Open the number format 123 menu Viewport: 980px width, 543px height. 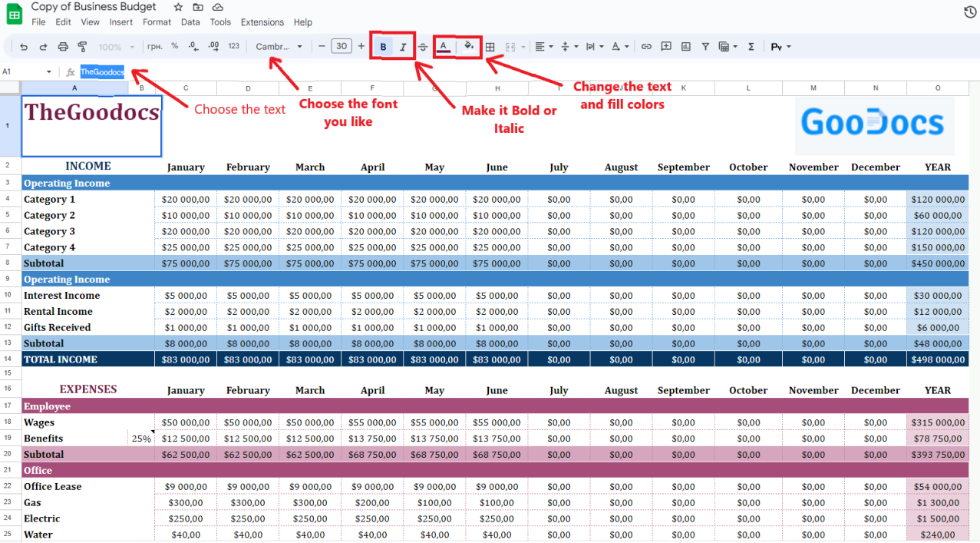[x=234, y=46]
